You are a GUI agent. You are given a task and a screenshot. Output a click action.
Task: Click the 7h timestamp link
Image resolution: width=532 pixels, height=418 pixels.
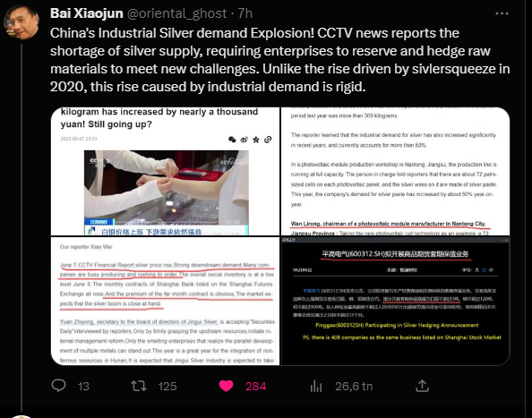tap(245, 13)
